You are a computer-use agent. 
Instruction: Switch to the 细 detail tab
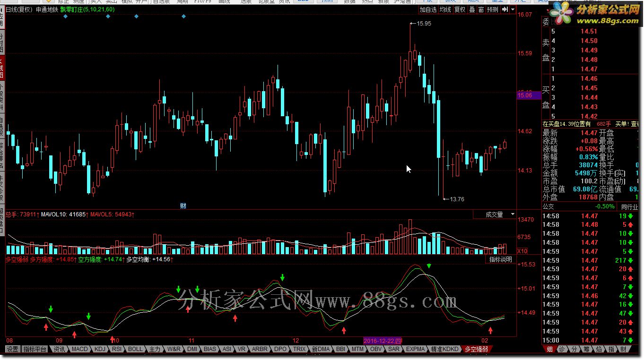(x=549, y=349)
